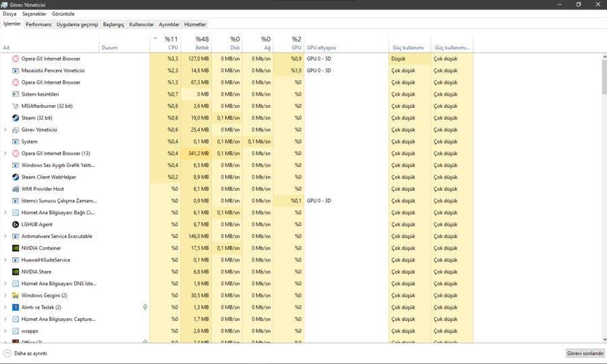Expand Hizmet Ana Bilgisayar: DNS İste... group
This screenshot has width=607, height=364.
click(5, 284)
